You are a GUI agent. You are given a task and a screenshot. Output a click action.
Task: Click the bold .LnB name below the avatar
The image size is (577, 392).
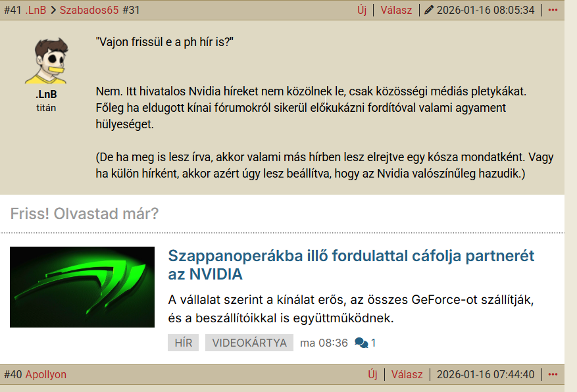tap(46, 95)
